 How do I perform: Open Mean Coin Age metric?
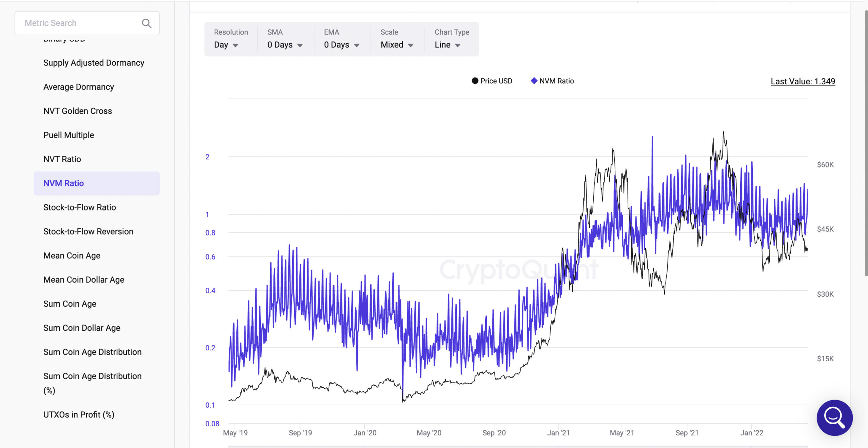coord(72,256)
